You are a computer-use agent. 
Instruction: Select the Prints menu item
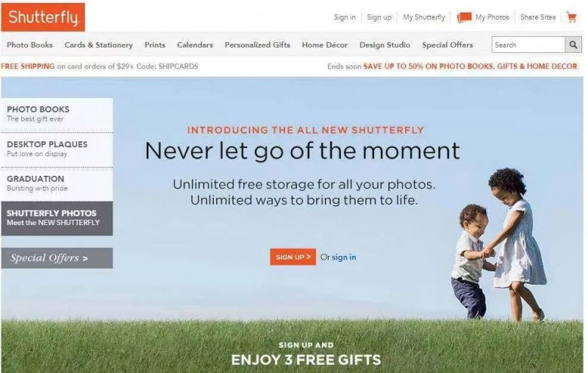click(x=155, y=45)
